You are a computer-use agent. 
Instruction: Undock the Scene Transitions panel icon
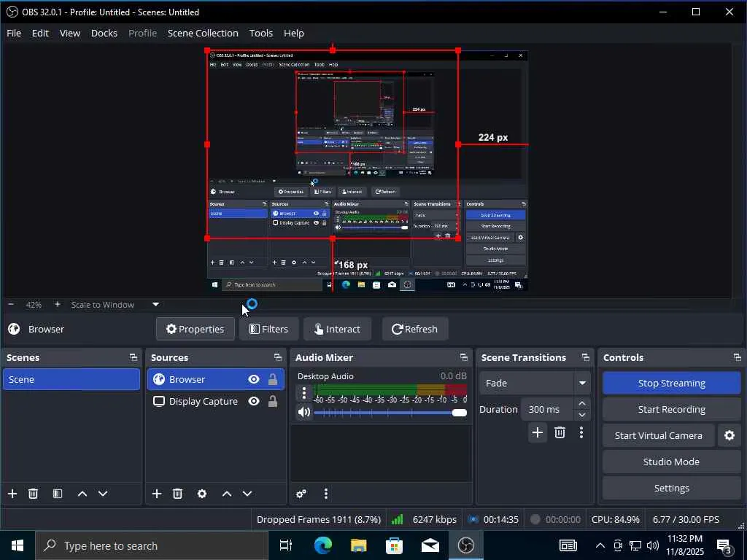point(586,357)
